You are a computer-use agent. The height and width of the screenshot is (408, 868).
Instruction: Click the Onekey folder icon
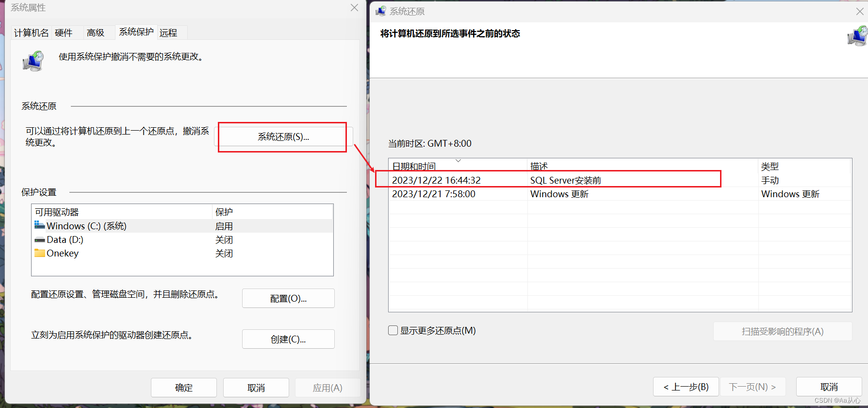point(39,253)
